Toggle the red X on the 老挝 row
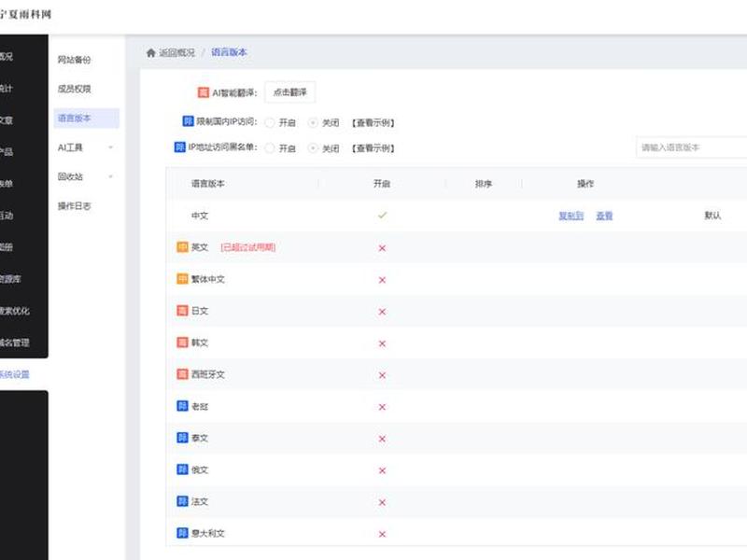This screenshot has width=747, height=560. click(x=382, y=407)
